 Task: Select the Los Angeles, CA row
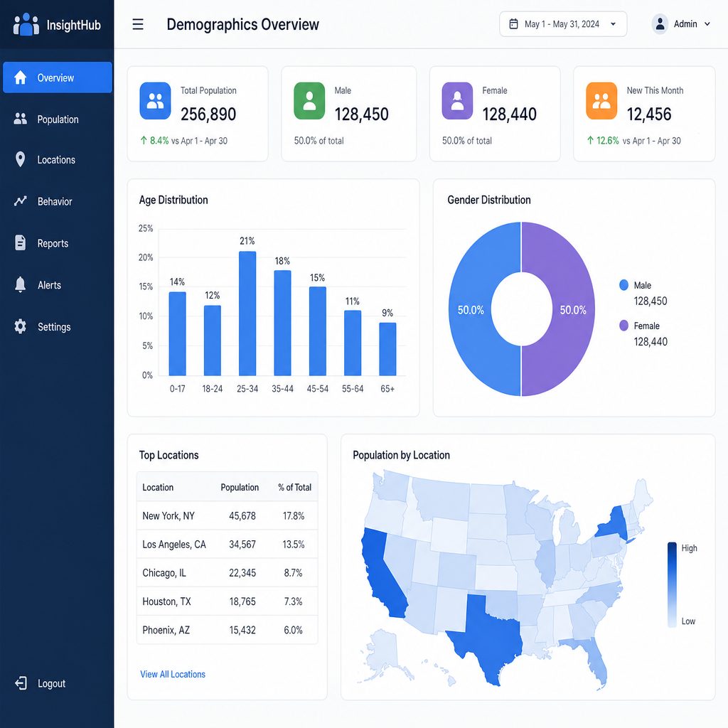point(227,544)
